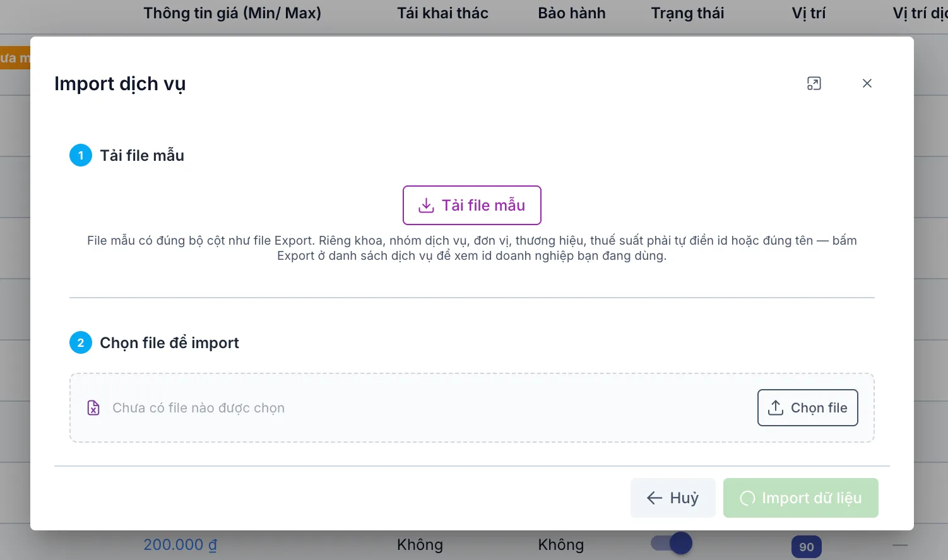Select the Bảo hành column header
The width and height of the screenshot is (948, 560).
[x=572, y=13]
